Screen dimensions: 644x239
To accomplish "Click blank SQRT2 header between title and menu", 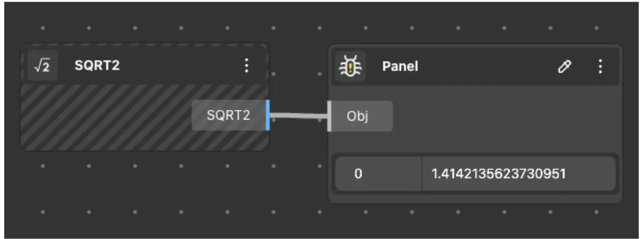I will [x=179, y=66].
